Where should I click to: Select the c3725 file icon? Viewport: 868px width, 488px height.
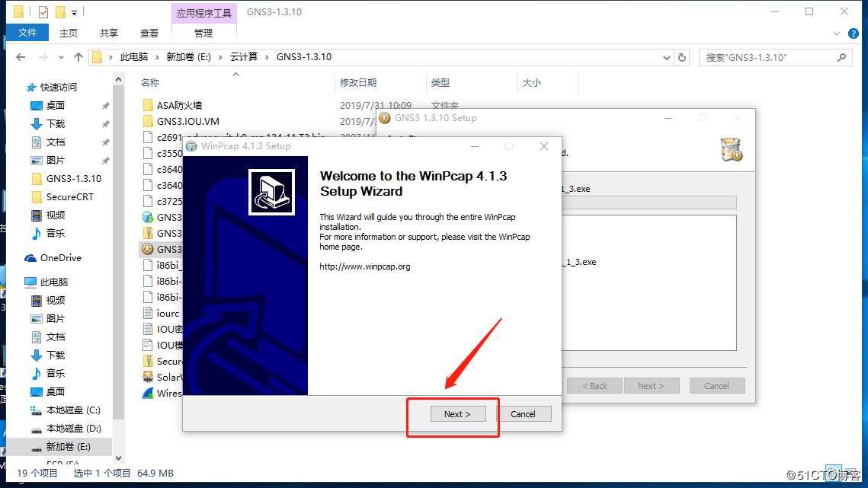[x=148, y=202]
